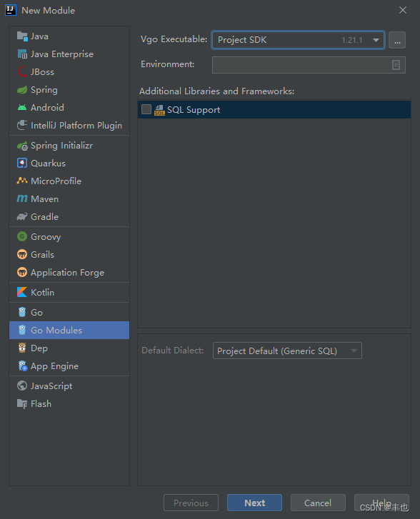Select Go Modules list entry
The width and height of the screenshot is (420, 519).
point(69,330)
